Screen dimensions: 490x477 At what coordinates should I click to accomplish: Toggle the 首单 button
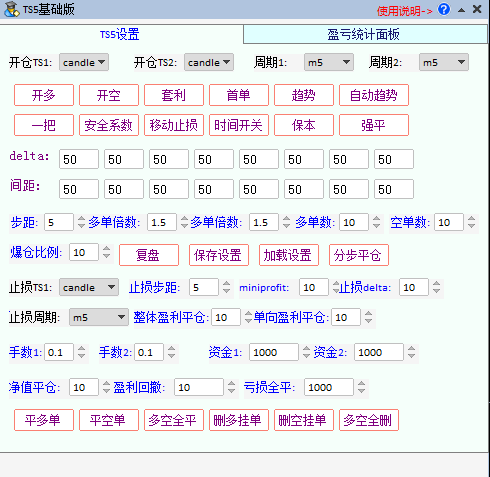[239, 95]
